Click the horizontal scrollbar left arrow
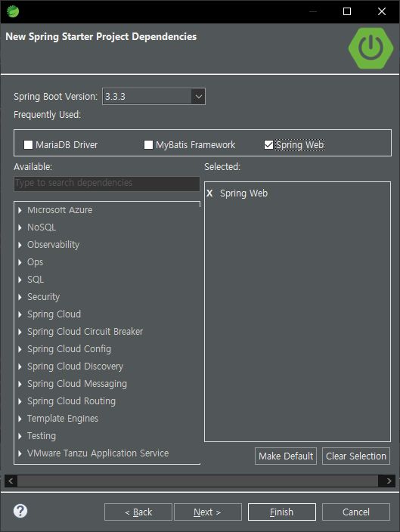This screenshot has height=532, width=400. point(11,481)
